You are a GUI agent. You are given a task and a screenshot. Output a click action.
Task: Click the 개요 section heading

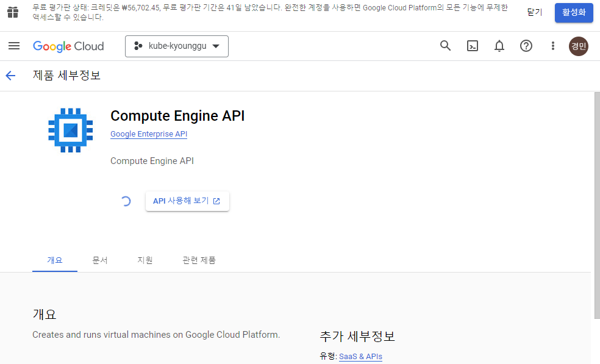tap(45, 314)
